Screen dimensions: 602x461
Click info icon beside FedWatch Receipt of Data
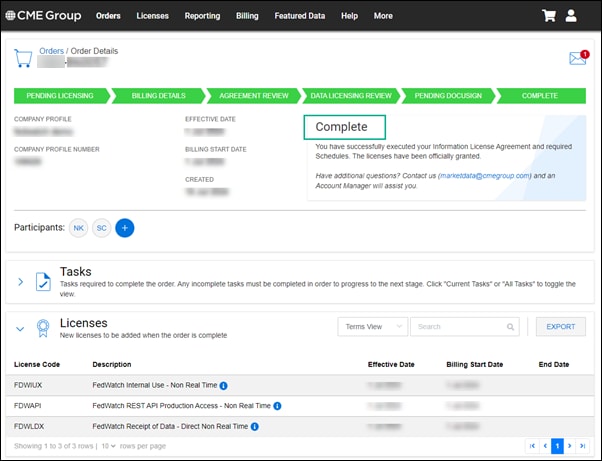tap(256, 427)
